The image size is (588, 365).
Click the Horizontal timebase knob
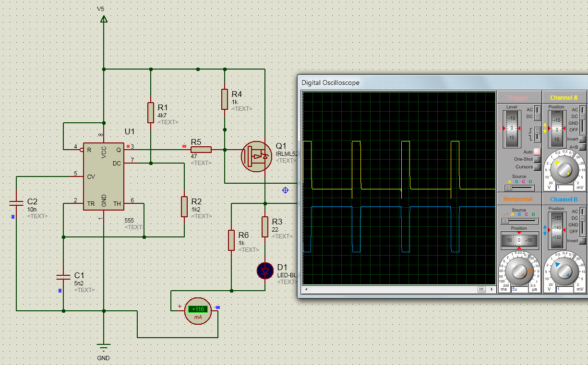pos(519,272)
